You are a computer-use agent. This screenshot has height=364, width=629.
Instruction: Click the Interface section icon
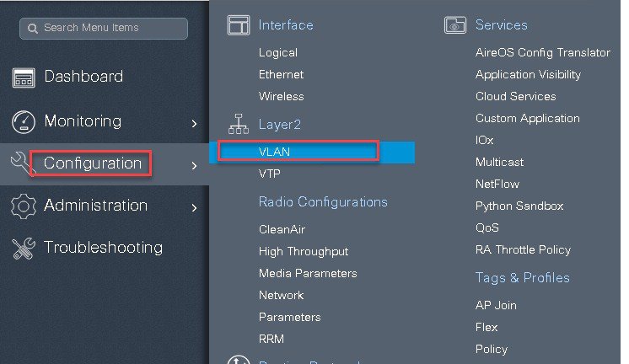pyautogui.click(x=239, y=24)
